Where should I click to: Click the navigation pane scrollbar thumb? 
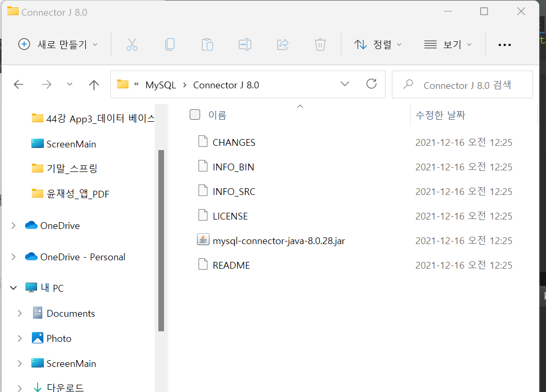[x=161, y=240]
